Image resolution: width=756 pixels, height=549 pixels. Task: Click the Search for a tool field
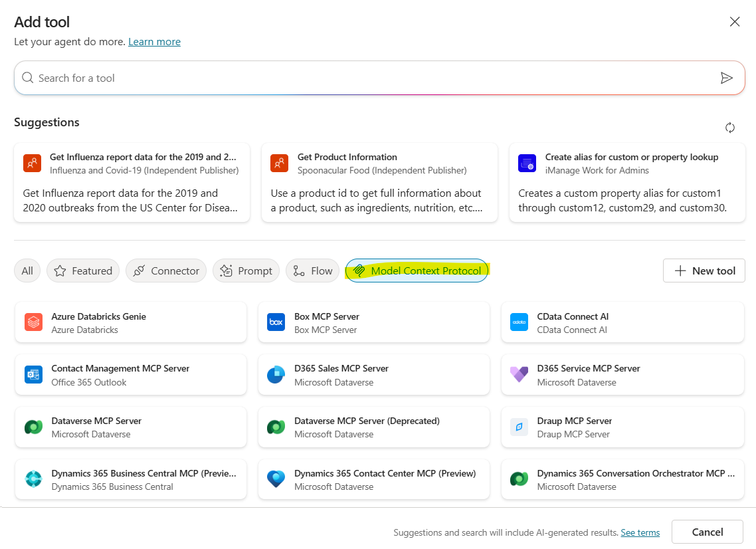379,78
